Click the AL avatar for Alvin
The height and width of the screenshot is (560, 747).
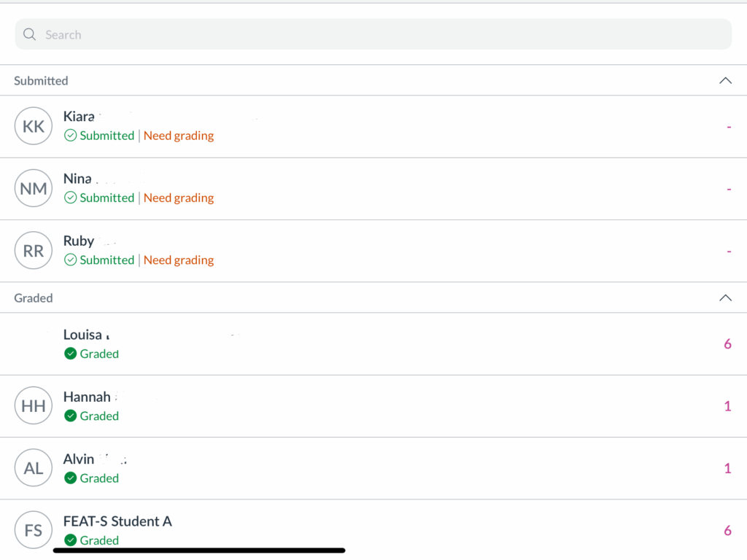click(34, 468)
